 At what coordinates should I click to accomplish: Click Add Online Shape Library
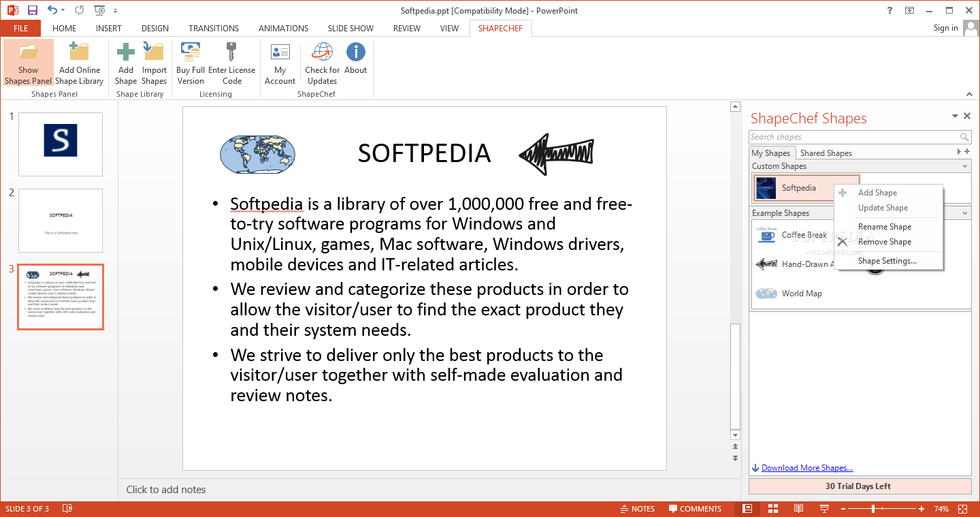80,63
